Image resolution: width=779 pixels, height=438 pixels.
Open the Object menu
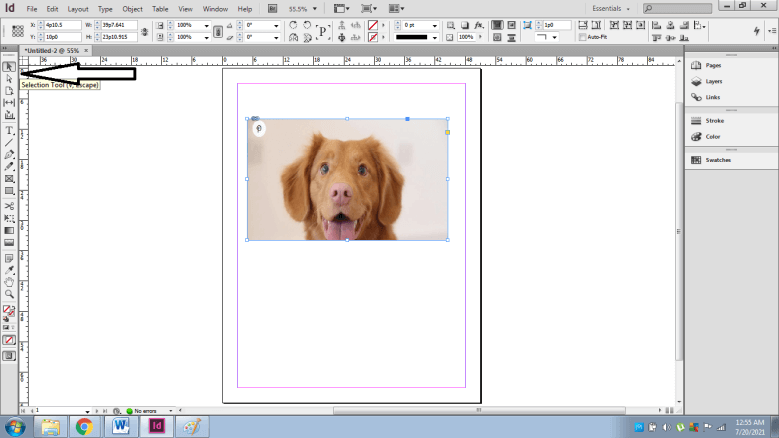(x=132, y=9)
